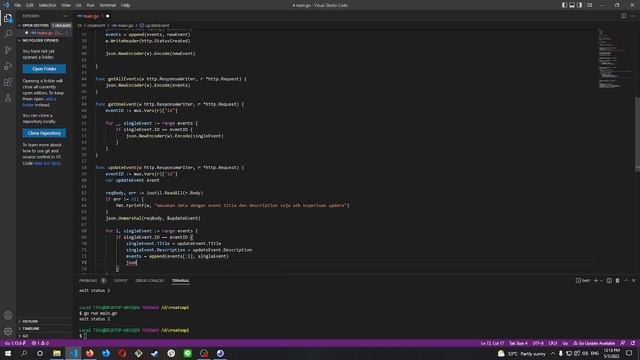Open the View menu

[x=66, y=5]
